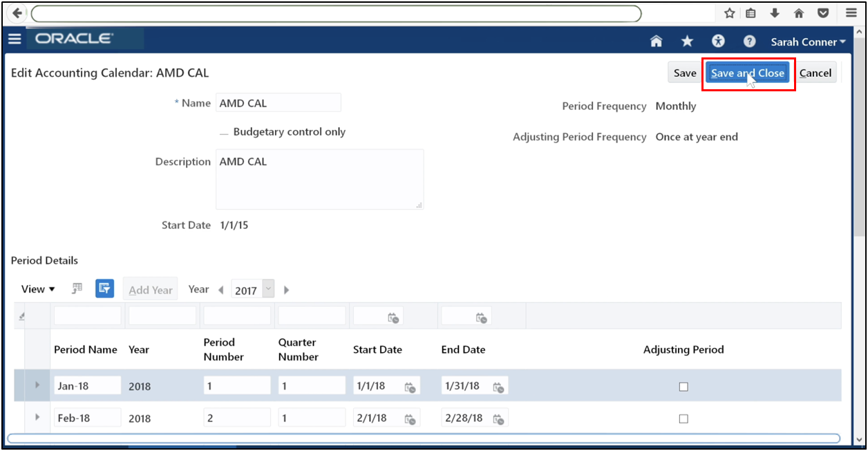Image resolution: width=868 pixels, height=451 pixels.
Task: Click the Query by Example filter icon
Action: (x=104, y=288)
